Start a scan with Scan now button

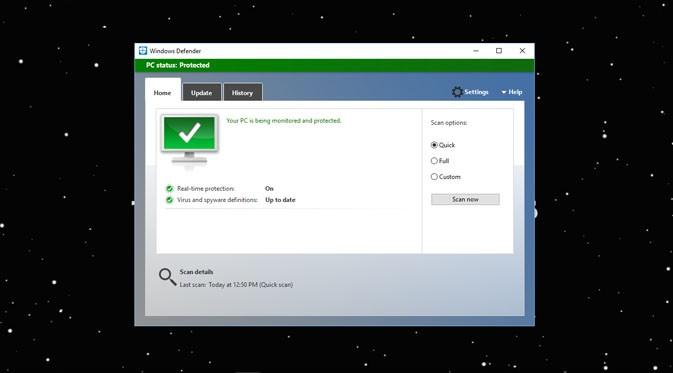coord(465,200)
